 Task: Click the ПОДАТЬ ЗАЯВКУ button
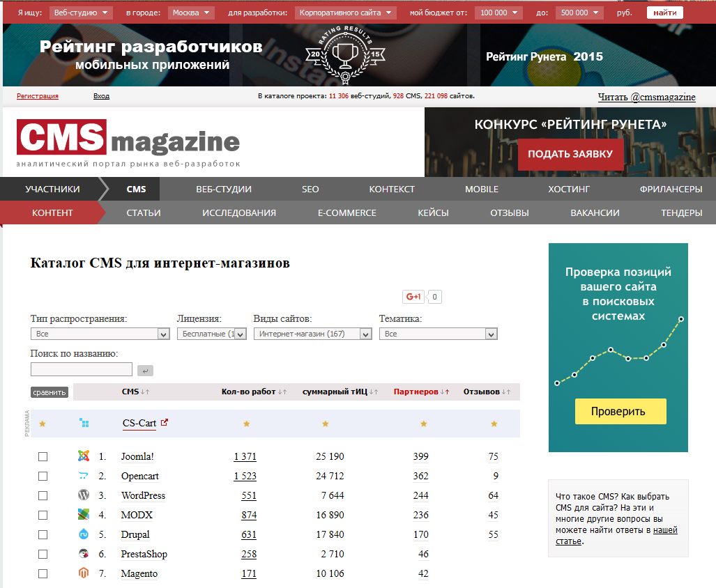pyautogui.click(x=570, y=154)
